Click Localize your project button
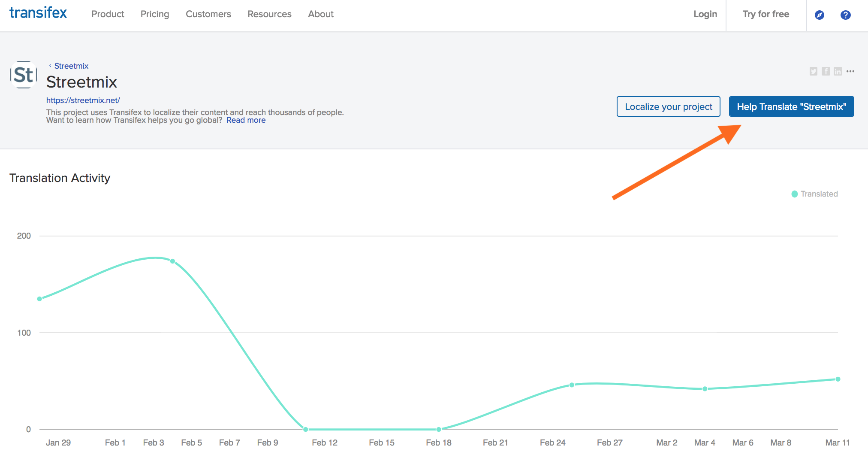The width and height of the screenshot is (868, 473). click(x=669, y=106)
